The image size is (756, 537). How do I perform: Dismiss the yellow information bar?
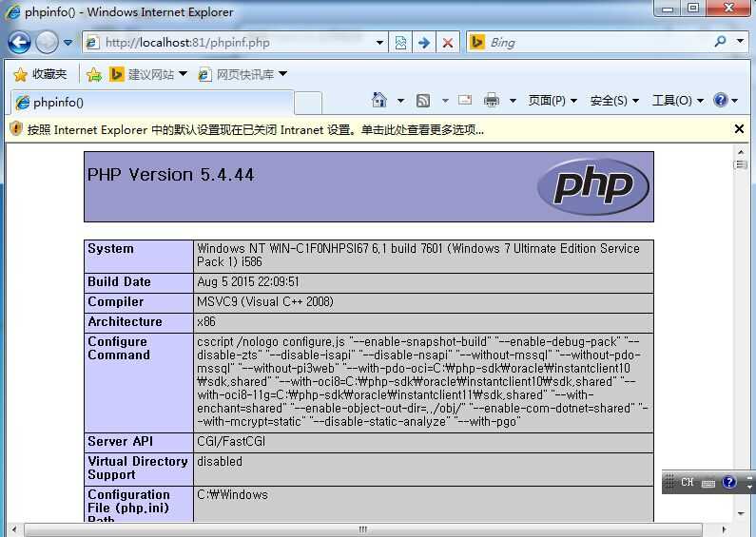[739, 128]
